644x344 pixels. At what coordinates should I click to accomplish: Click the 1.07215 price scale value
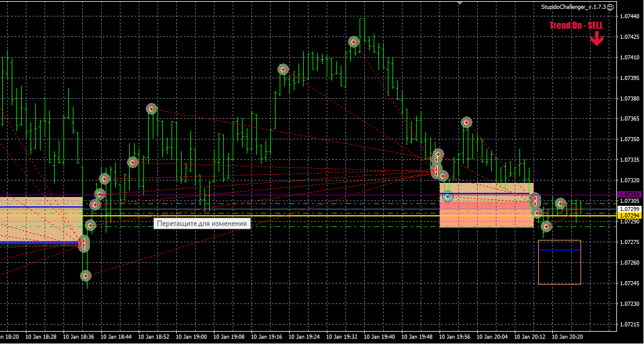point(630,324)
